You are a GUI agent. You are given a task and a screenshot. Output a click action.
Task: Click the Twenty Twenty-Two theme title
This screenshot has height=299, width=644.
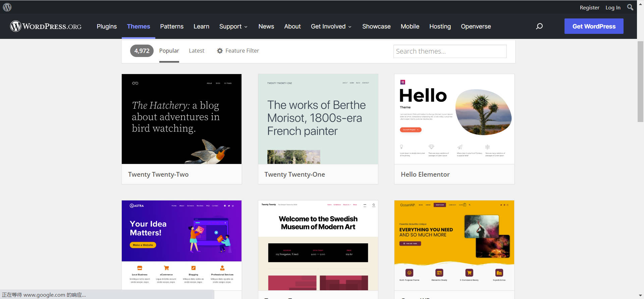click(x=158, y=174)
